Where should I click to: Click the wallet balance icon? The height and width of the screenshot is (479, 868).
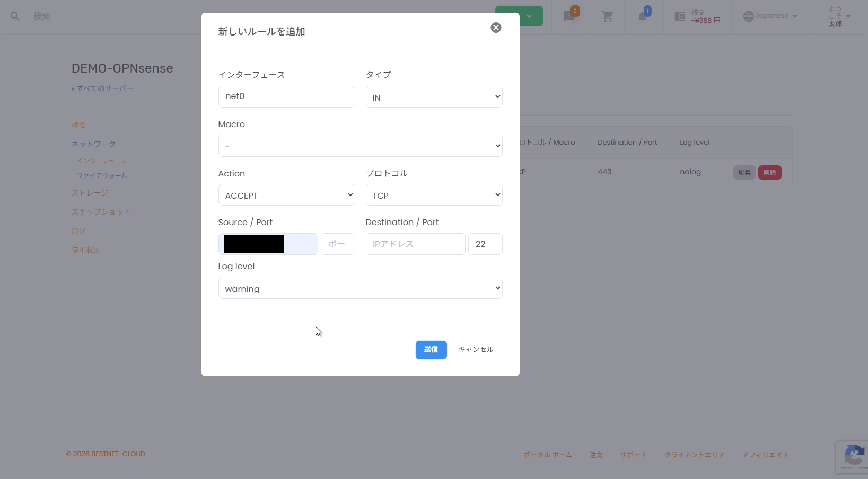coord(680,16)
